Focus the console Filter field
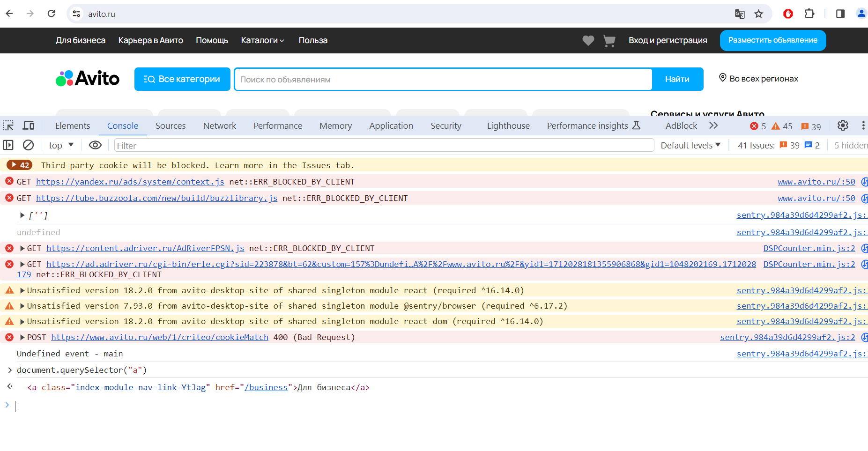 pyautogui.click(x=384, y=145)
